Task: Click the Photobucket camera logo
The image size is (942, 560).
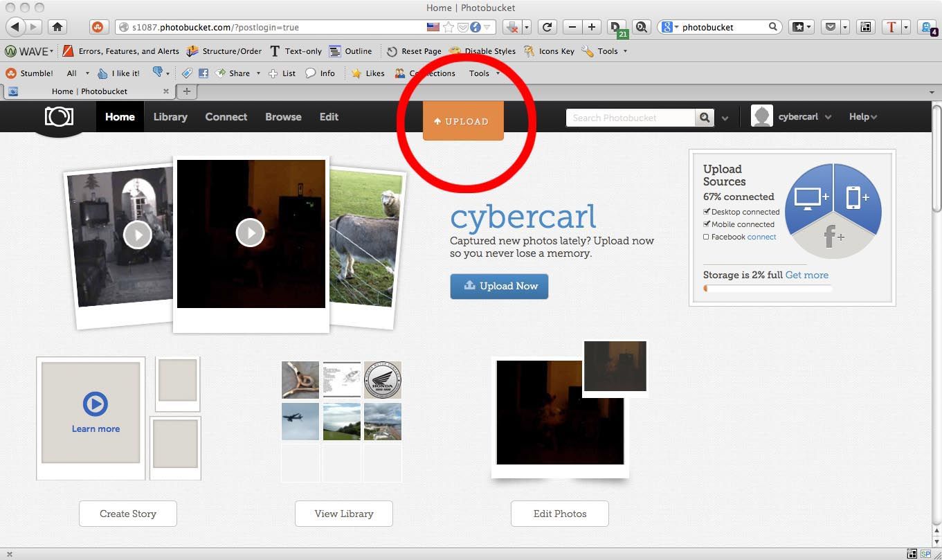Action: coord(59,116)
